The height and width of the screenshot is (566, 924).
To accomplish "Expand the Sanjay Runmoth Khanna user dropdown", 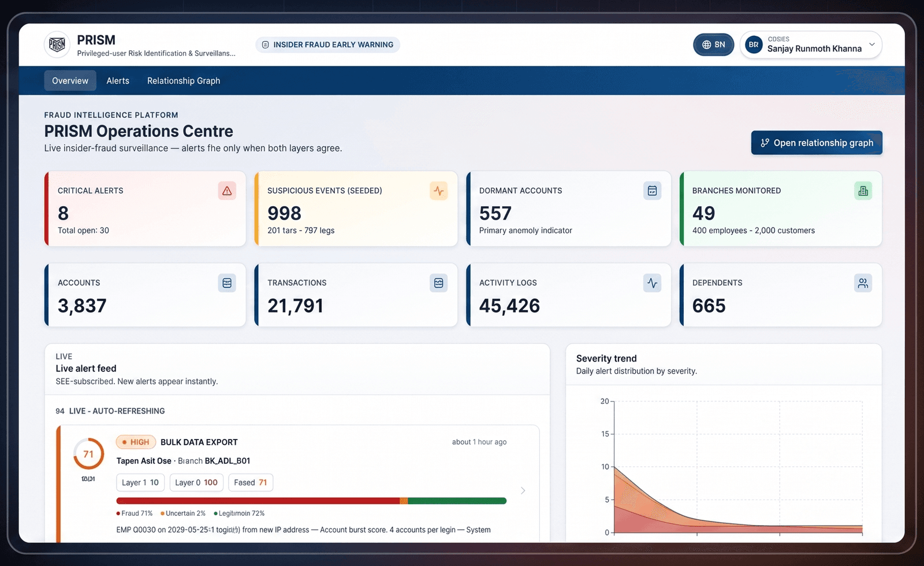I will (811, 44).
